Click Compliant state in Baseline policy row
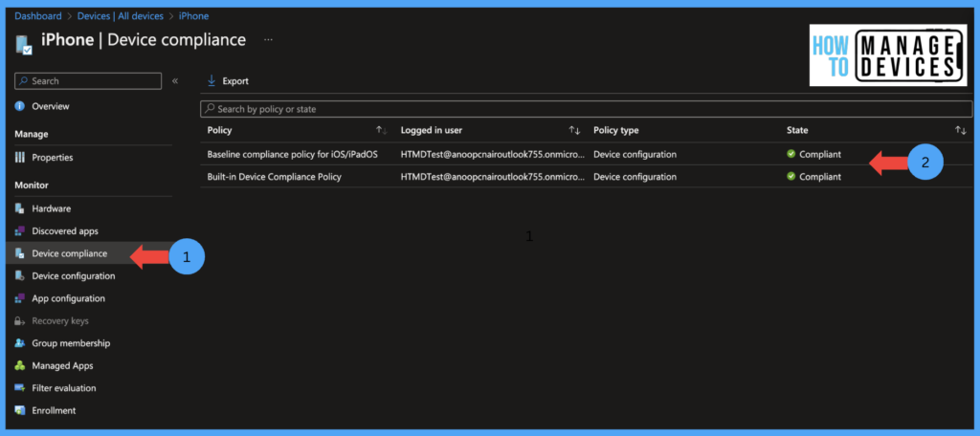This screenshot has width=980, height=436. coord(820,154)
